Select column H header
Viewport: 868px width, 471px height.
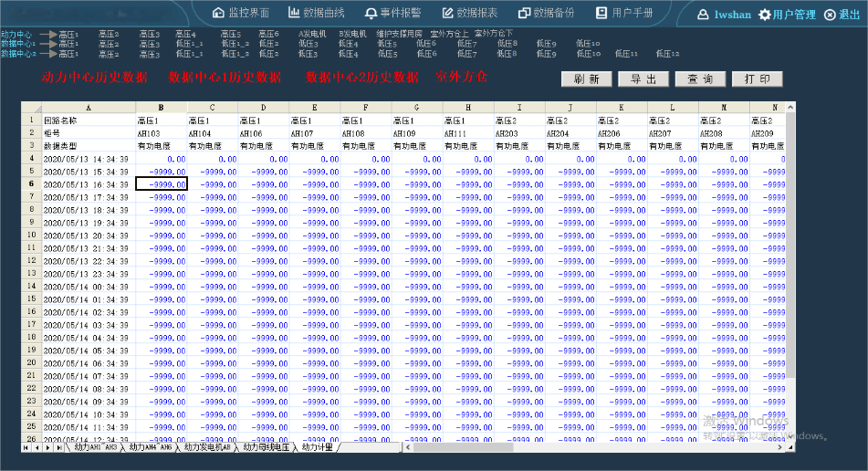468,108
